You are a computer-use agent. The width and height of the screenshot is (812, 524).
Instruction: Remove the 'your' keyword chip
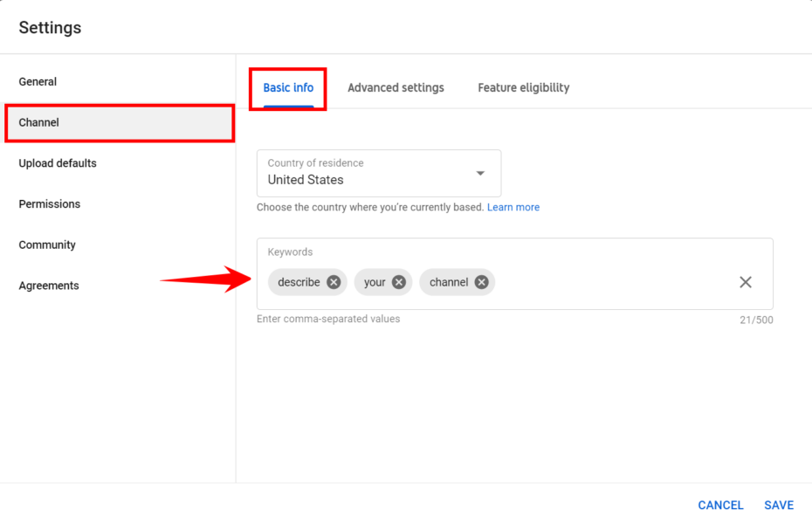tap(398, 282)
